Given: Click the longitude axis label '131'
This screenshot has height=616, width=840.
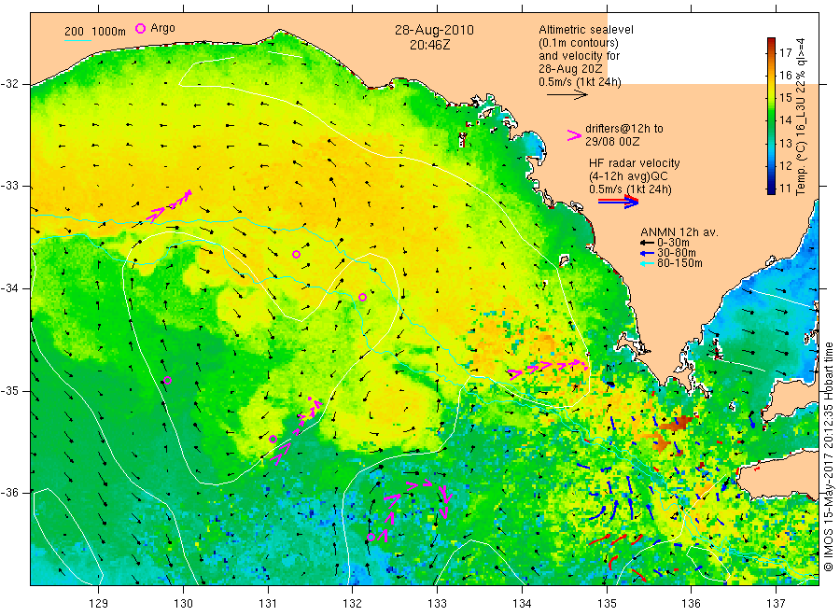Looking at the screenshot, I should [x=268, y=604].
